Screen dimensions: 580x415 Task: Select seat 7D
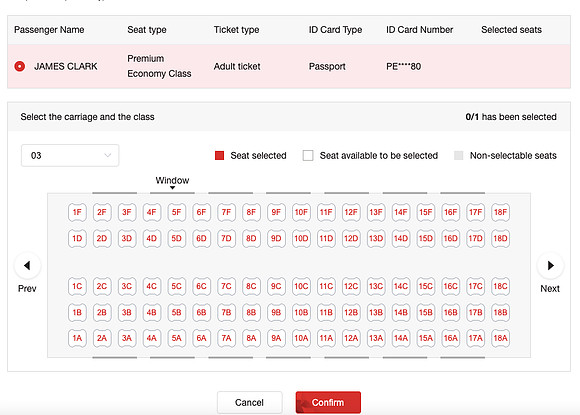(x=226, y=238)
